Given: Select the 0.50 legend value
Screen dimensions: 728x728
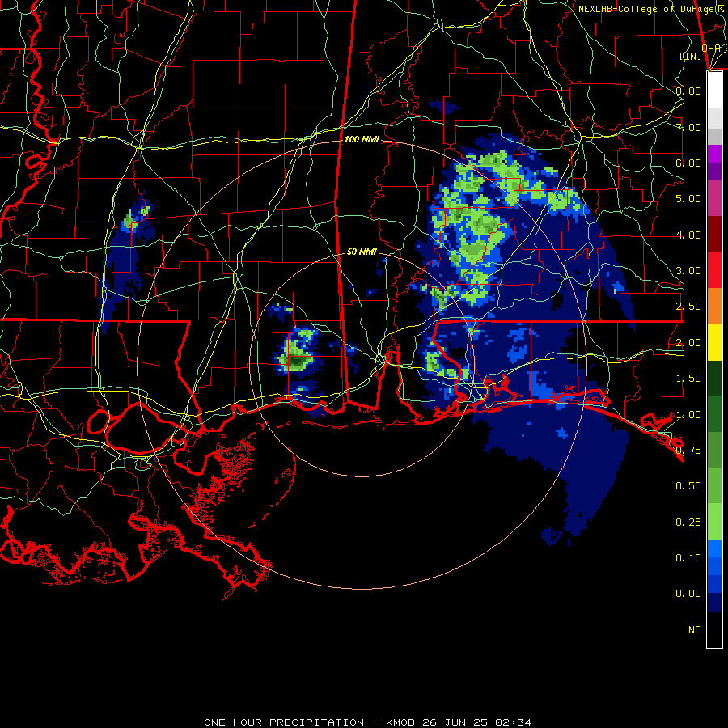Looking at the screenshot, I should [x=688, y=486].
